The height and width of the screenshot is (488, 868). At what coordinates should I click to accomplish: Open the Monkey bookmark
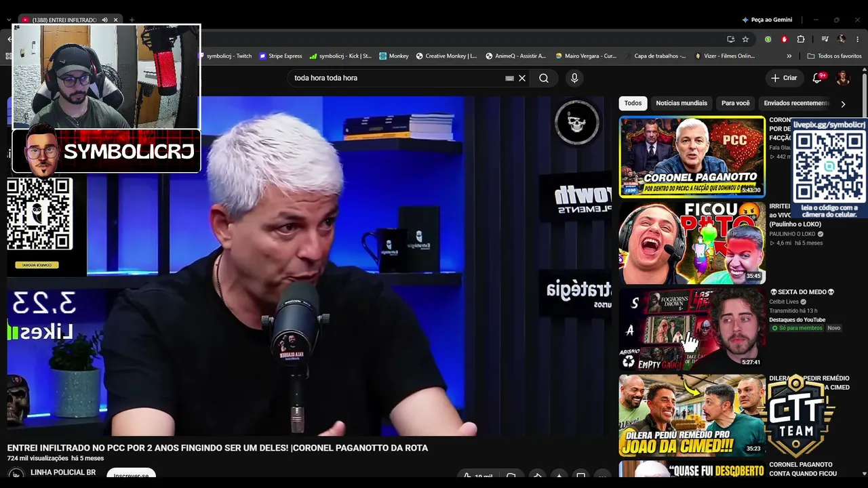(x=394, y=56)
